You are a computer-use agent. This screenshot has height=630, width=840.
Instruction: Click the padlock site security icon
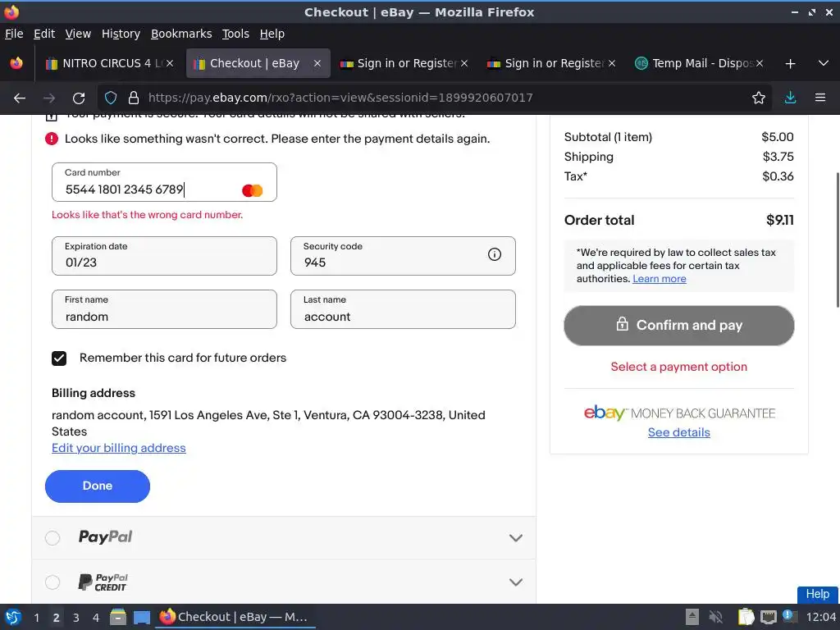click(x=134, y=98)
